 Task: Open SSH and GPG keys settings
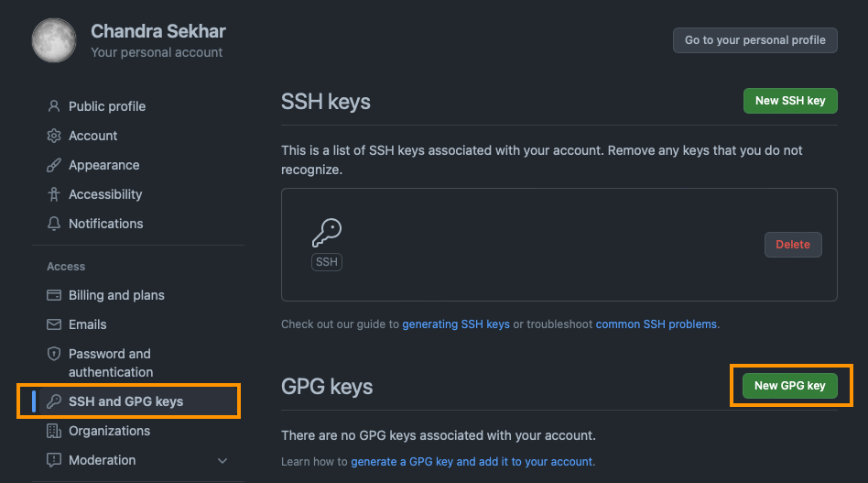coord(125,401)
